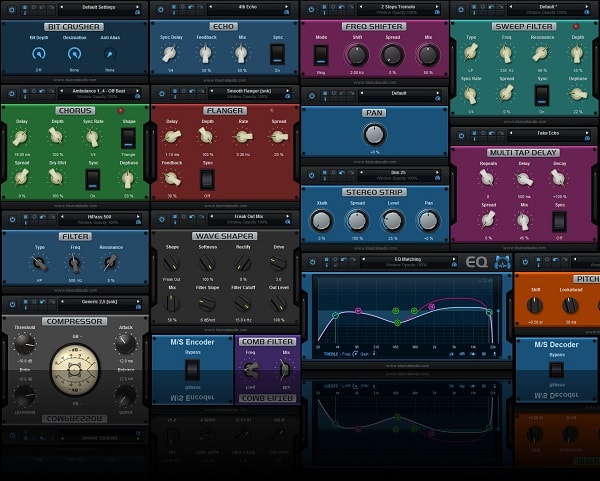Click the preset icon beside 4th Echo
The image size is (600, 481).
286,12
